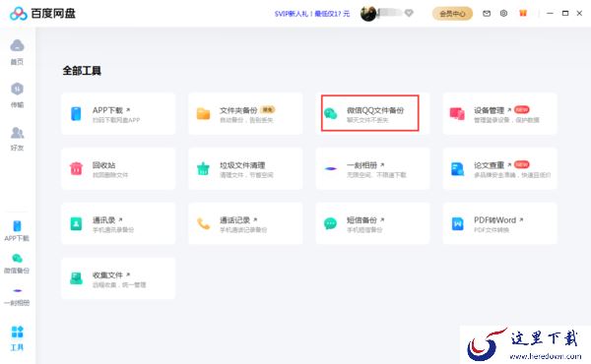Open 通讯录 tool title

pyautogui.click(x=104, y=220)
